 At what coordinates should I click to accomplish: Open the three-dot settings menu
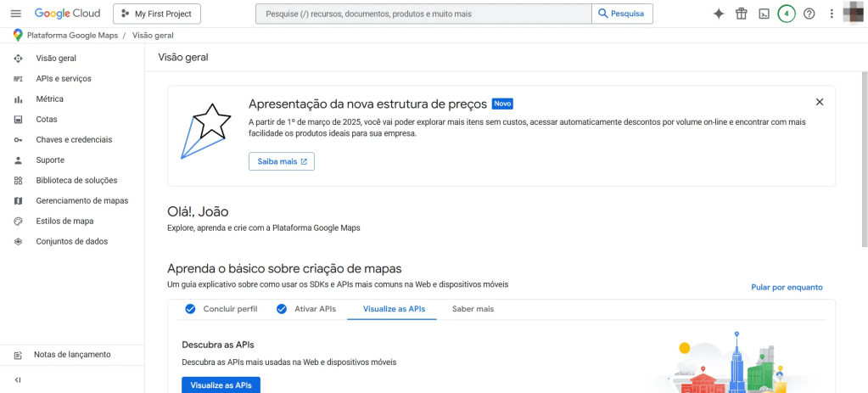coord(832,14)
